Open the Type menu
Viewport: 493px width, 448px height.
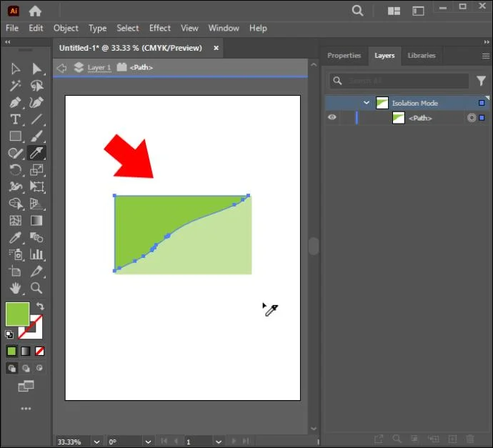pyautogui.click(x=97, y=29)
